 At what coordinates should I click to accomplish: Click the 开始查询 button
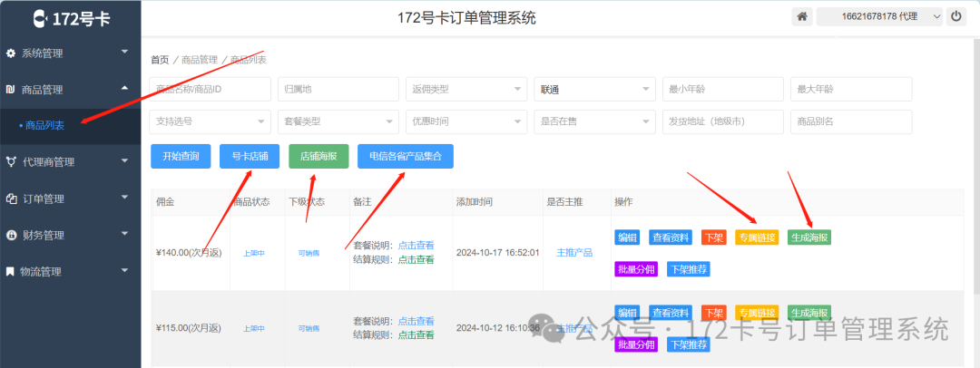[181, 156]
